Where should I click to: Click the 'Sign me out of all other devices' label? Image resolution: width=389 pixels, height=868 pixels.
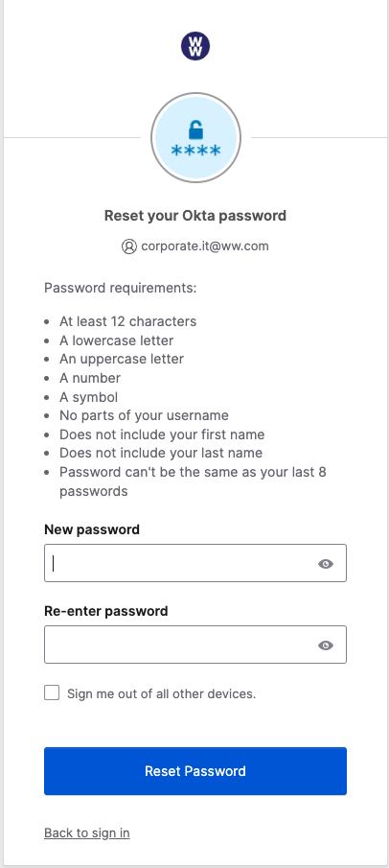pos(162,693)
